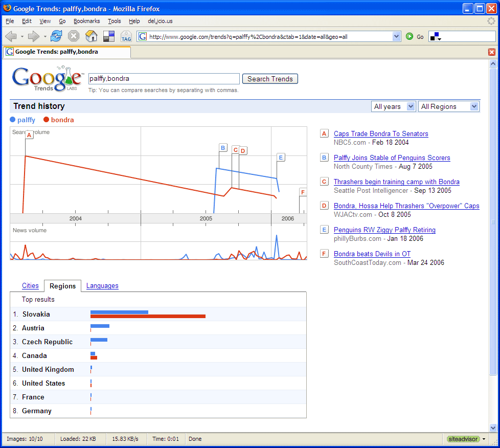Reload the page with the refresh icon
This screenshot has height=448, width=500.
tap(56, 36)
